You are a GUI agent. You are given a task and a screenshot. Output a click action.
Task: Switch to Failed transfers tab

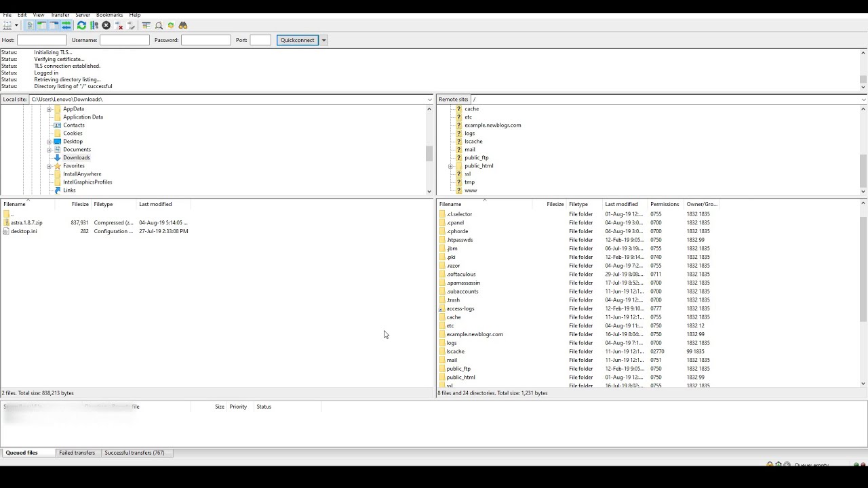[77, 453]
